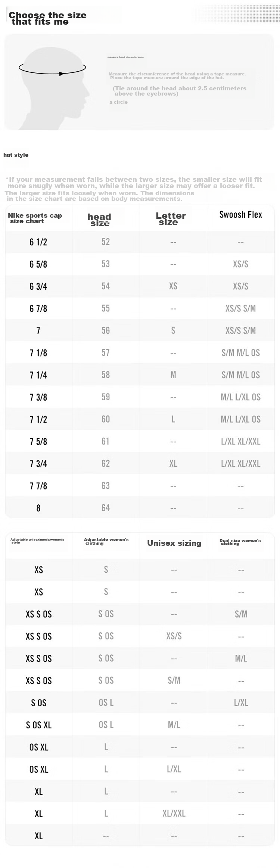Click the 'S OS XL' adjustable size cell
Screen dimensions: 280x868
(38, 725)
